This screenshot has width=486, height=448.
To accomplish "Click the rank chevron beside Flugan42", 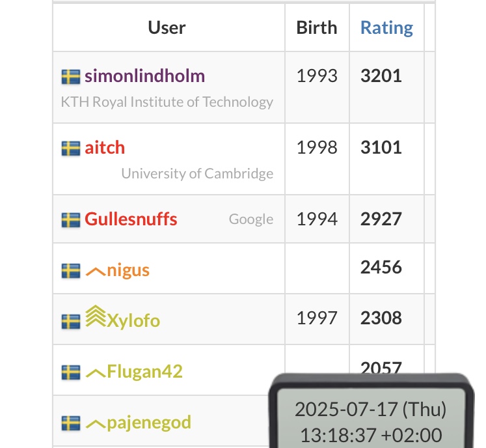I will [x=96, y=373].
